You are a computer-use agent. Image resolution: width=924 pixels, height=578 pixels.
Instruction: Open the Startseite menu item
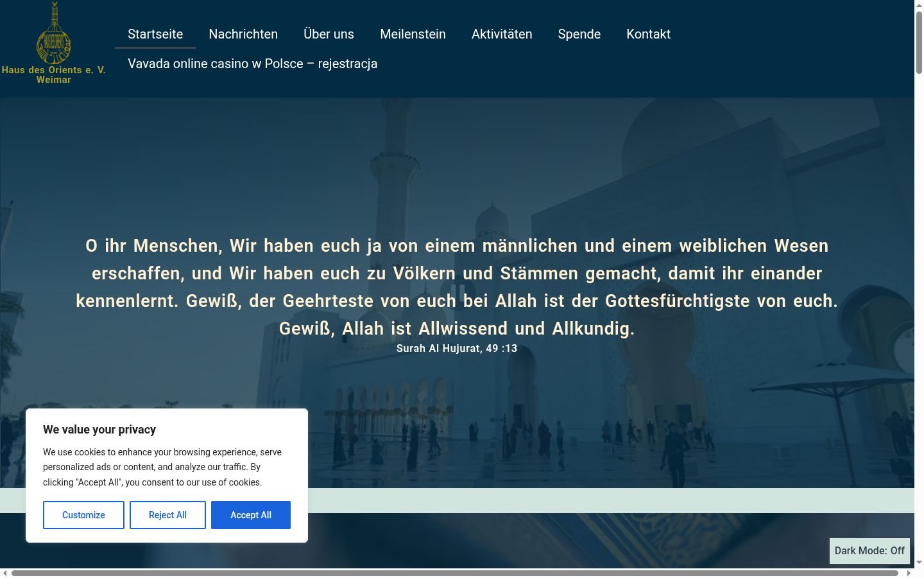(155, 34)
